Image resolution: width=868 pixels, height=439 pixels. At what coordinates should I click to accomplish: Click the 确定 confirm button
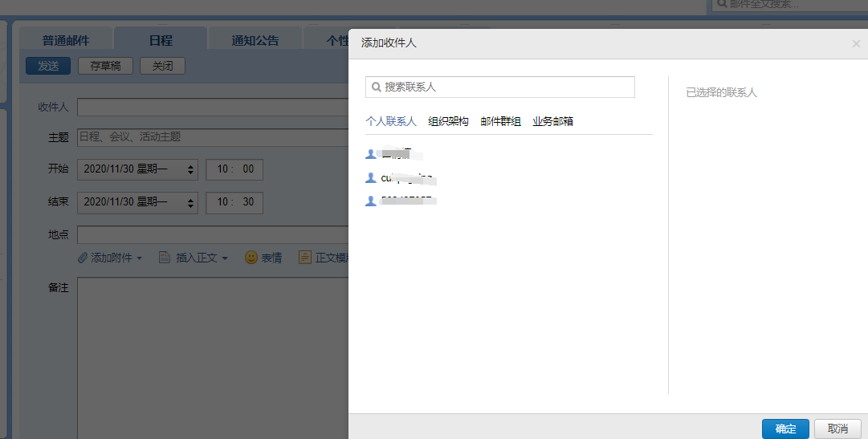point(785,429)
